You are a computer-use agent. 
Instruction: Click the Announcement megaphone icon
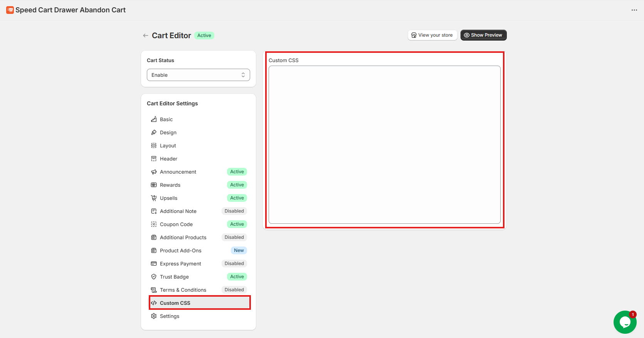[x=154, y=172]
